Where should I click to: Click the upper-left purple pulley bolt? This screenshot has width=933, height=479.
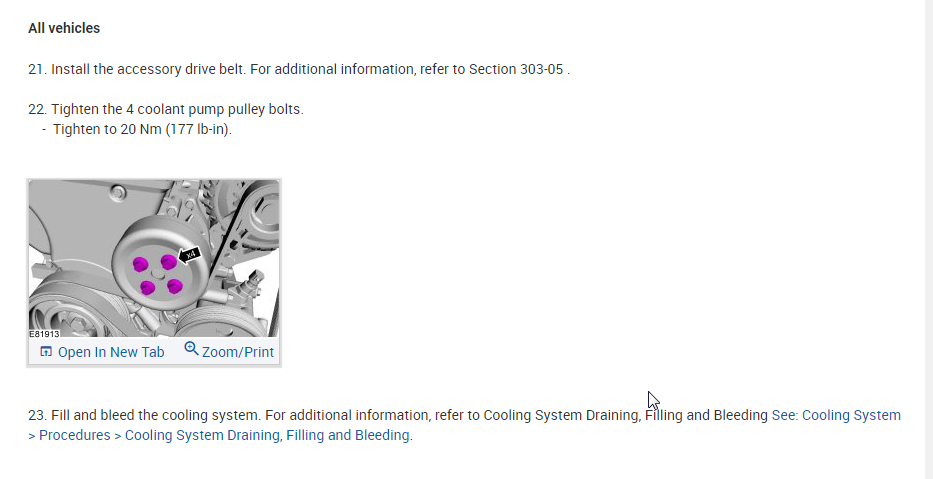[141, 264]
